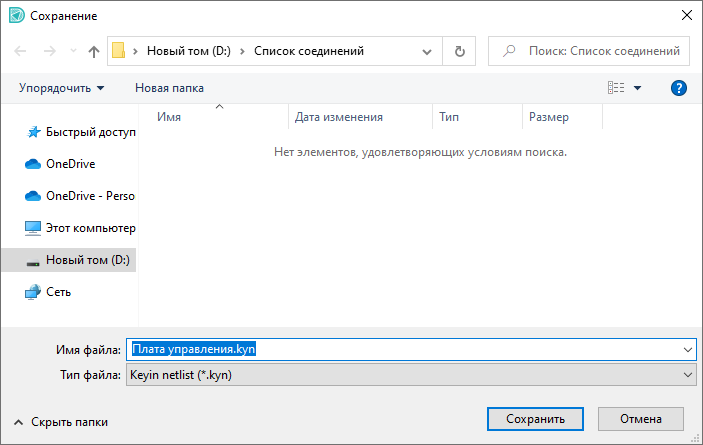
Task: Refresh the current folder view
Action: pyautogui.click(x=460, y=51)
